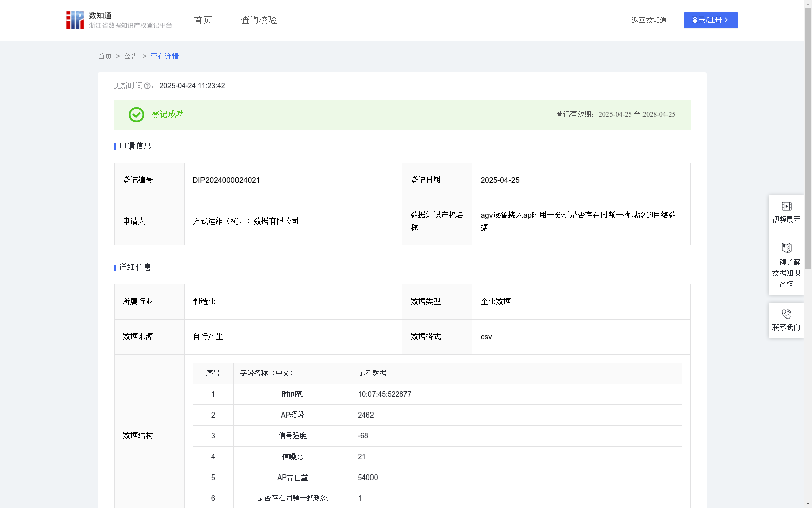This screenshot has height=508, width=812.
Task: Click the 登记成功 status text
Action: click(x=167, y=115)
